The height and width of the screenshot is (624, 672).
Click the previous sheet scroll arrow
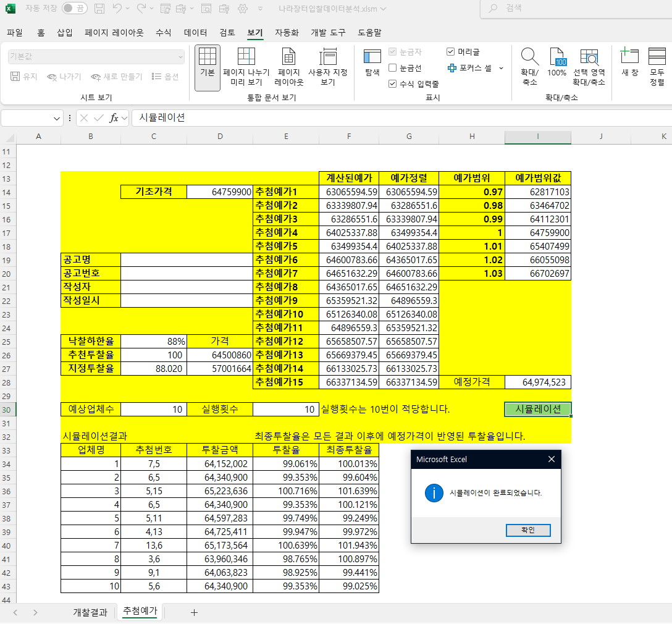click(x=15, y=612)
